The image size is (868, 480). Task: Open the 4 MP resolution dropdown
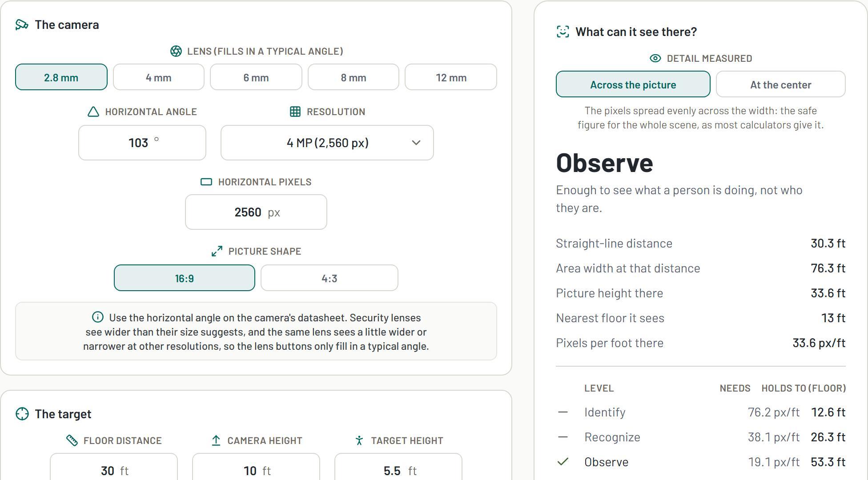(327, 143)
